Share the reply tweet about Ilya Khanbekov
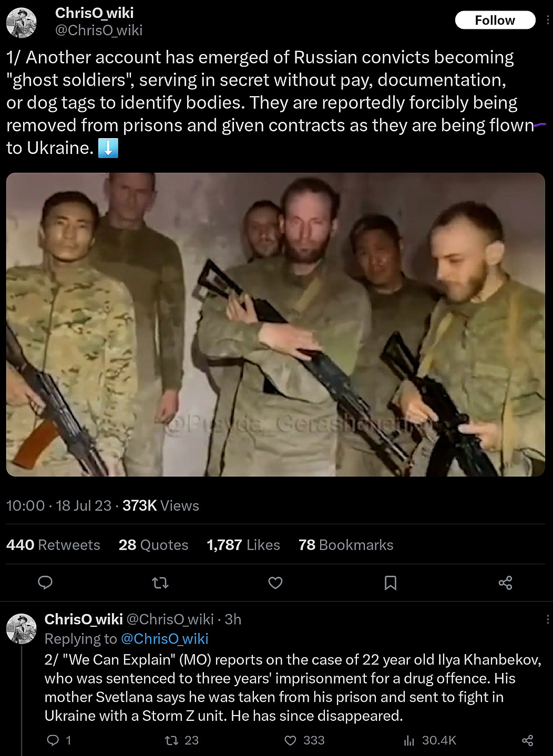Screen dimensions: 553x756 (527, 740)
